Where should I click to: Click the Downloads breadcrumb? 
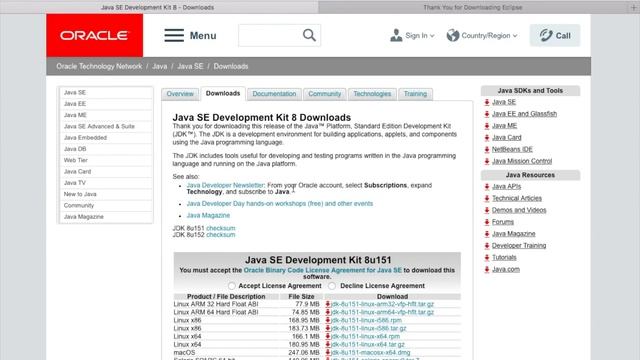tap(231, 66)
